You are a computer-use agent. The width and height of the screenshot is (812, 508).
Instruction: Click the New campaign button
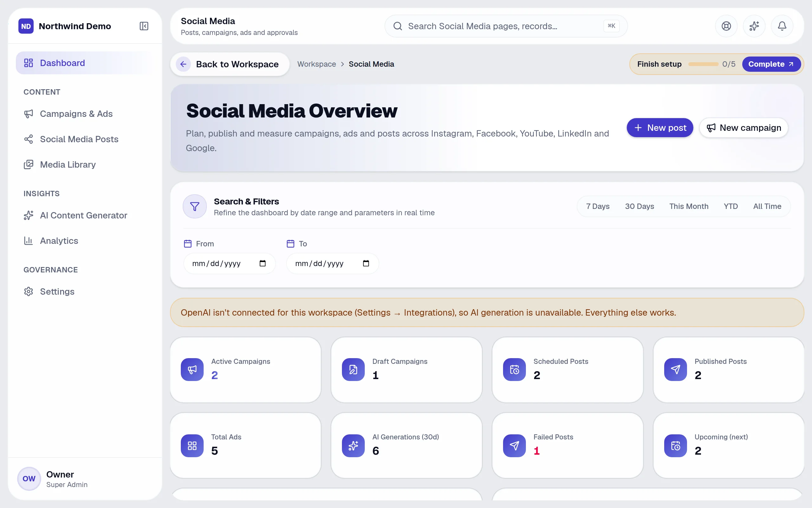tap(743, 128)
